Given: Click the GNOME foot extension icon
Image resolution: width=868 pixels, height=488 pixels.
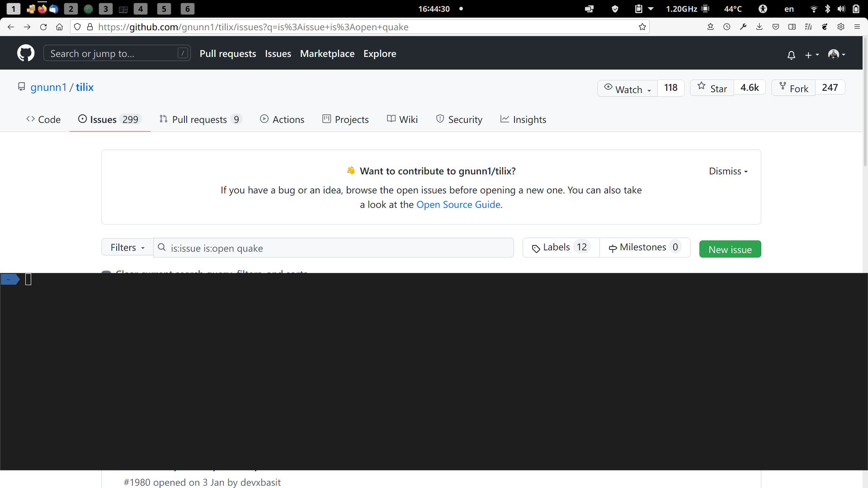Looking at the screenshot, I should click(x=825, y=27).
